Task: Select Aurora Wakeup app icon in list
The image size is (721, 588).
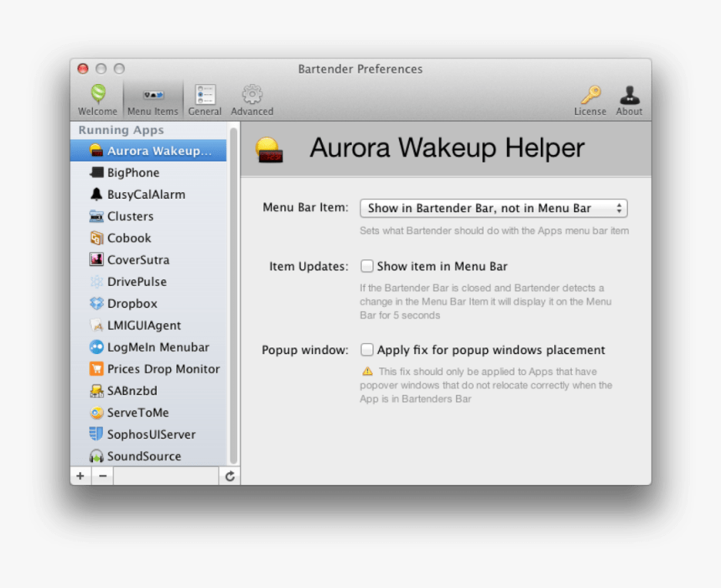Action: (x=96, y=151)
